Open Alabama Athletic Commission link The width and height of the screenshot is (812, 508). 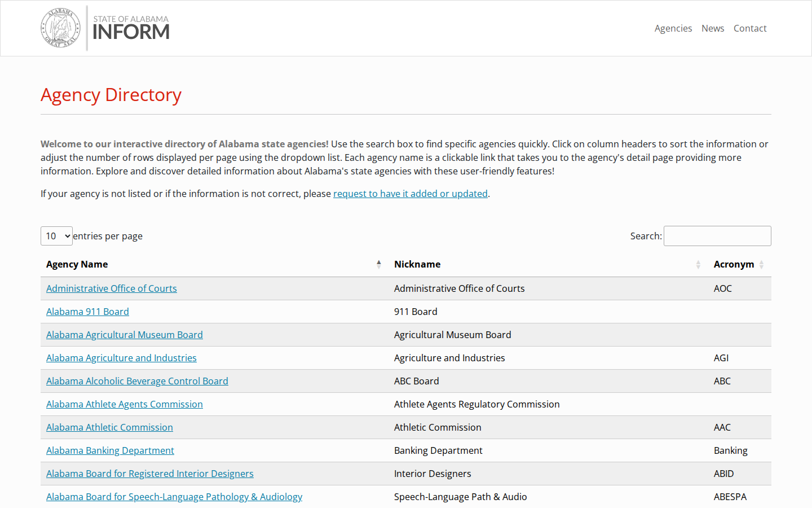coord(109,427)
